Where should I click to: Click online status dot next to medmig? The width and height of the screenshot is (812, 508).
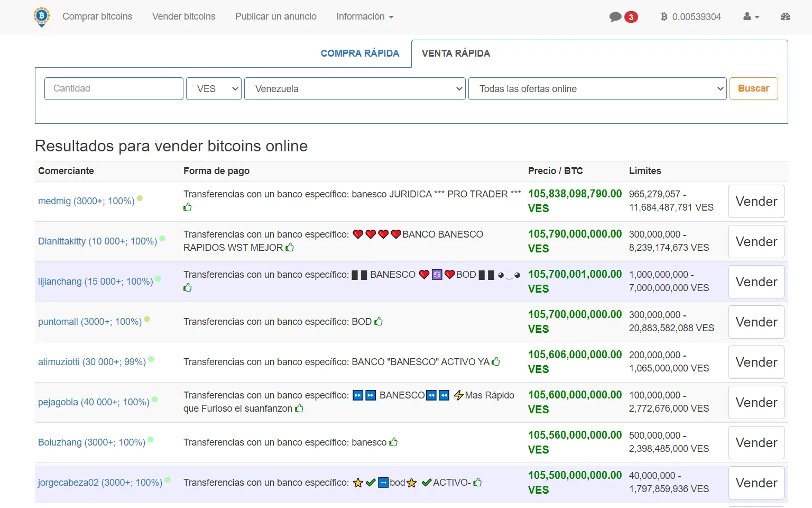[140, 198]
